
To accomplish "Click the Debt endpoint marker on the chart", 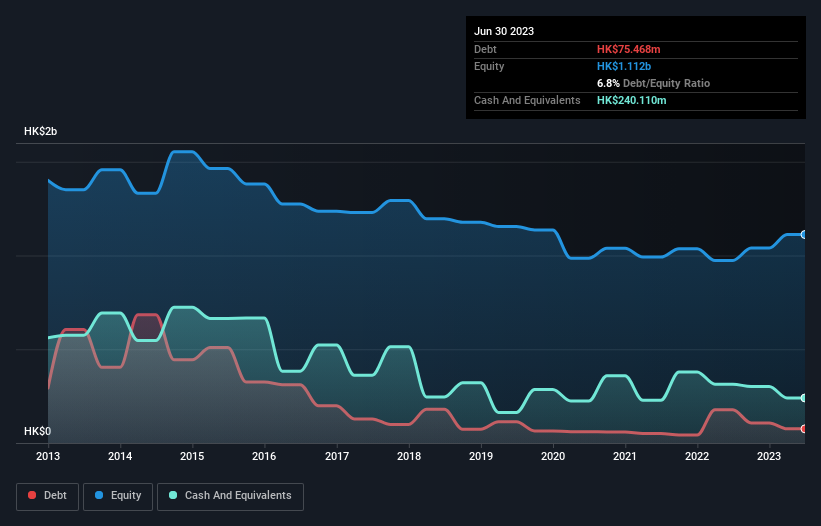I will click(804, 429).
